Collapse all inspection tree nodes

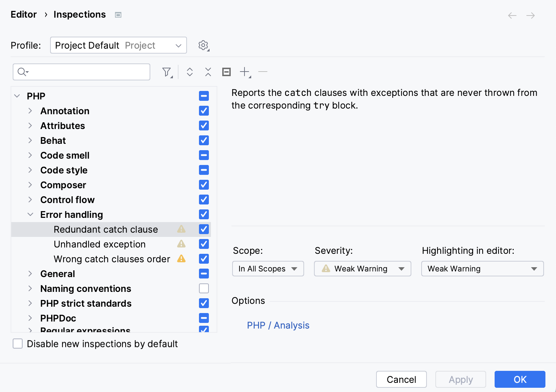tap(208, 72)
